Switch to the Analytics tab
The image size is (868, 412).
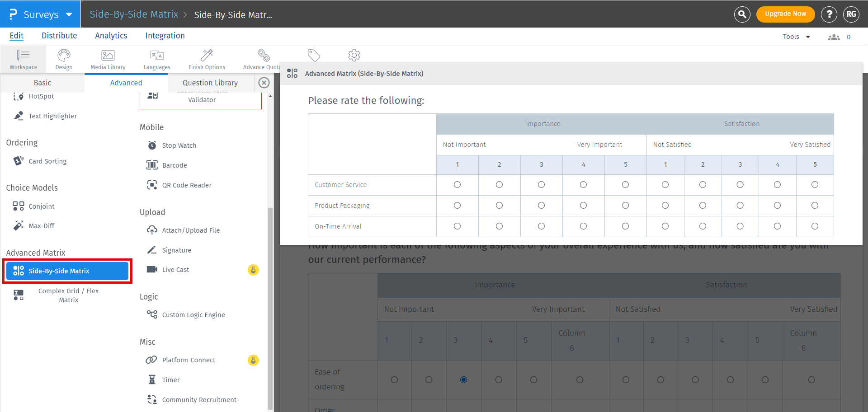pos(111,35)
